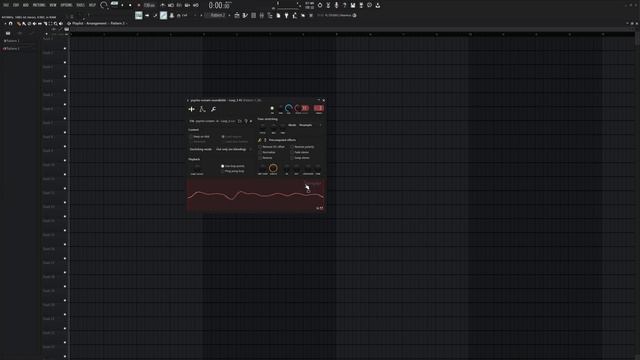Open the sampler sample settings tab icon
The image size is (640, 360).
[191, 109]
